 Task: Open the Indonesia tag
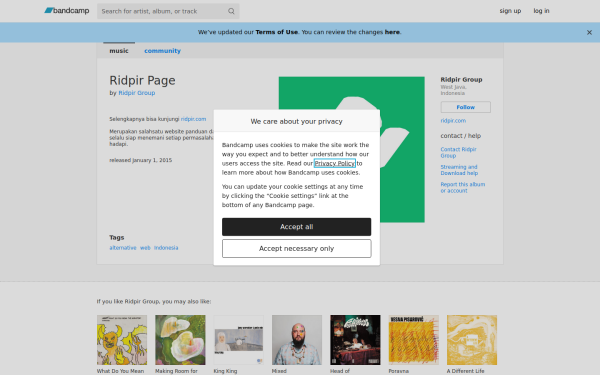pyautogui.click(x=166, y=248)
